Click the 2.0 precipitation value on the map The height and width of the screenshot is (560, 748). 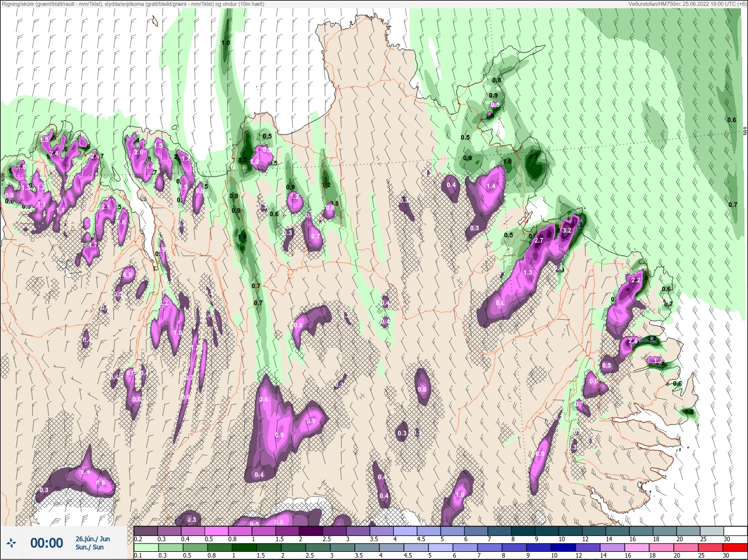138,152
